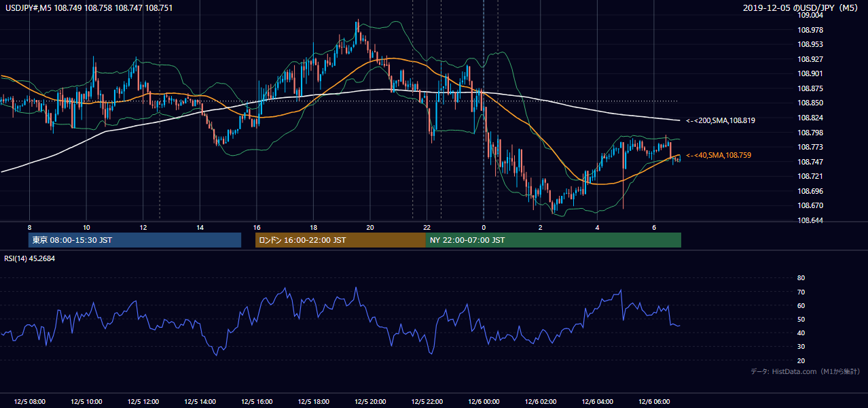The height and width of the screenshot is (408, 868).
Task: Click the 108.953 price axis label
Action: point(810,44)
